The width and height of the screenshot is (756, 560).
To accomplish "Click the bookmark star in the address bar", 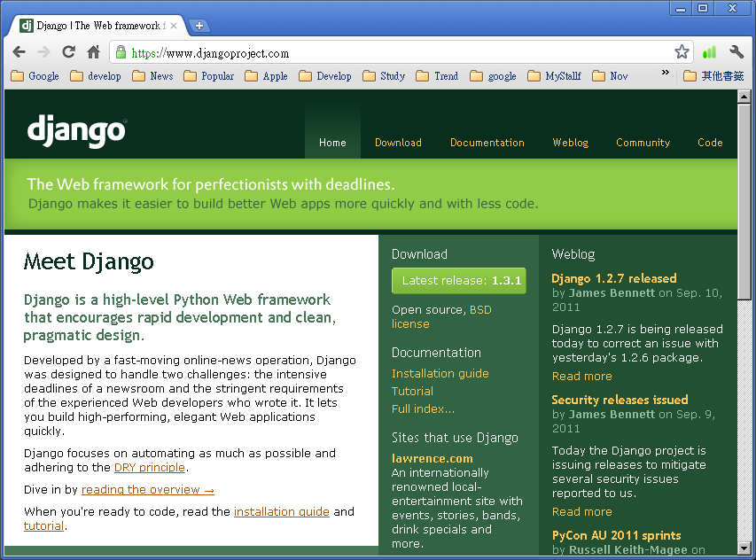I will tap(681, 51).
